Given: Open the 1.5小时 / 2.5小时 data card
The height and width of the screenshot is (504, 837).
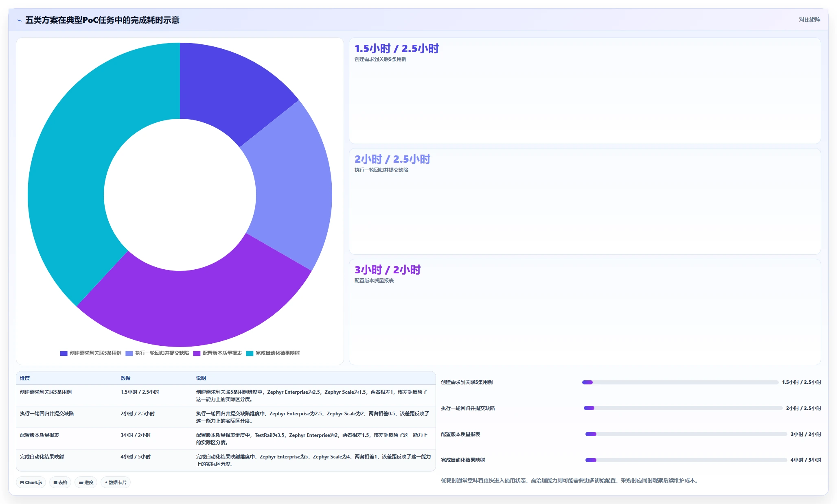Looking at the screenshot, I should [x=585, y=91].
